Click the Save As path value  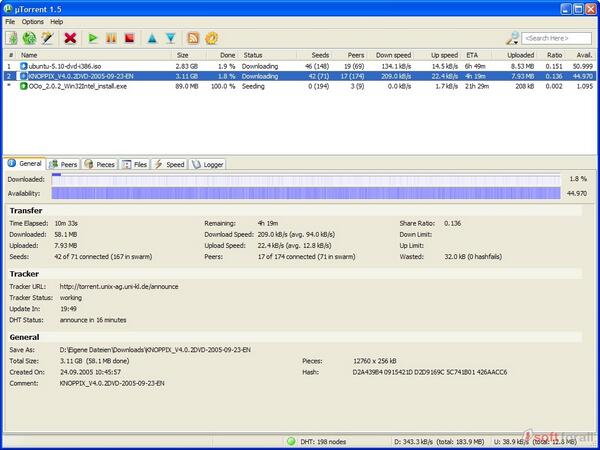click(155, 349)
